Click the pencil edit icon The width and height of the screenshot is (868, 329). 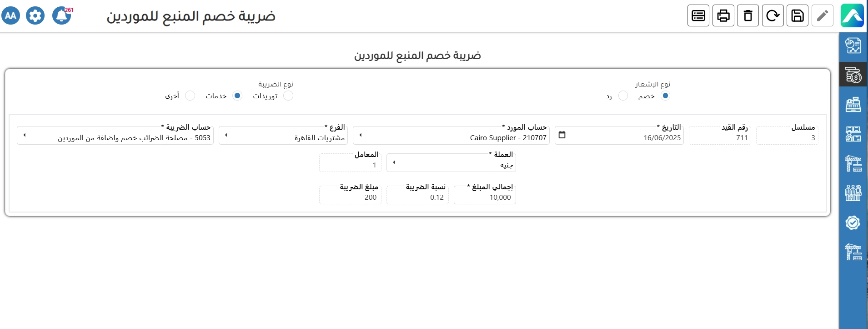pyautogui.click(x=822, y=16)
